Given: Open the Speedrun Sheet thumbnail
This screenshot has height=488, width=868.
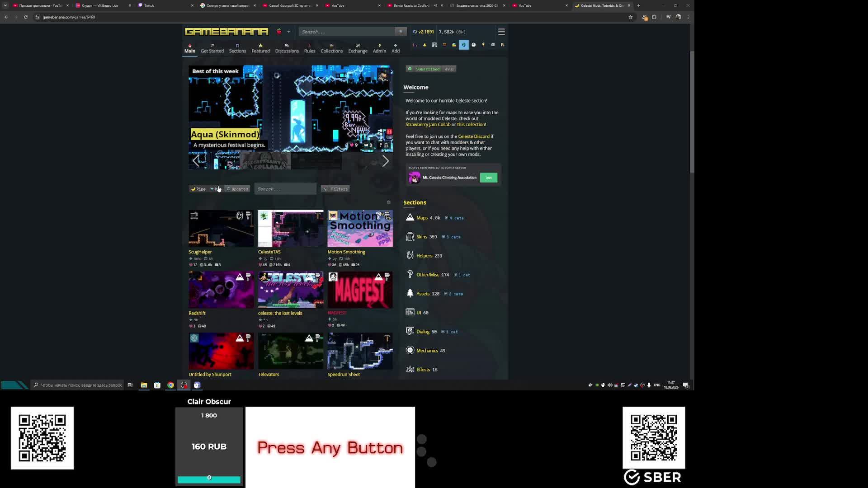Looking at the screenshot, I should (360, 351).
